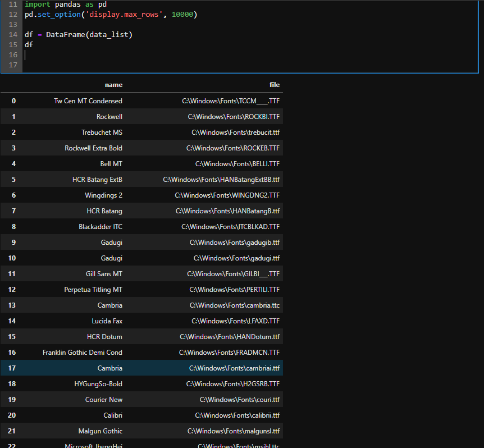Image resolution: width=484 pixels, height=448 pixels.
Task: Click 'Rockwell' name in row 1
Action: 109,117
